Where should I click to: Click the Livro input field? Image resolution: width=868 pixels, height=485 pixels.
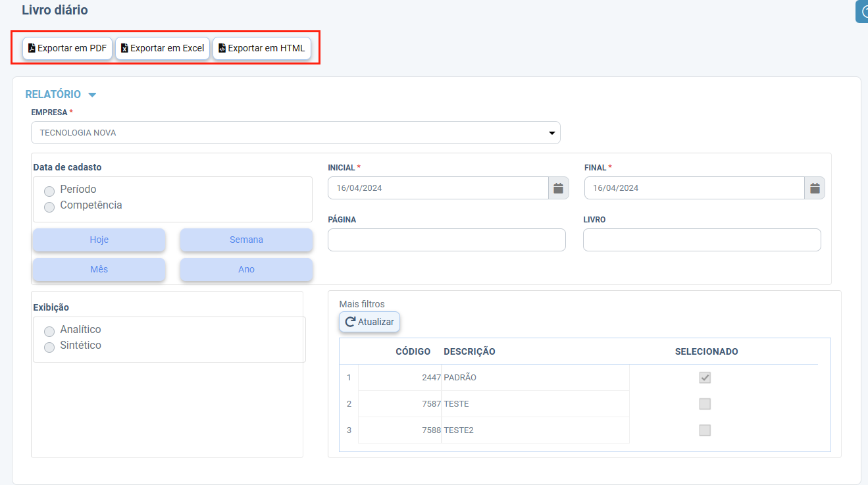[702, 240]
